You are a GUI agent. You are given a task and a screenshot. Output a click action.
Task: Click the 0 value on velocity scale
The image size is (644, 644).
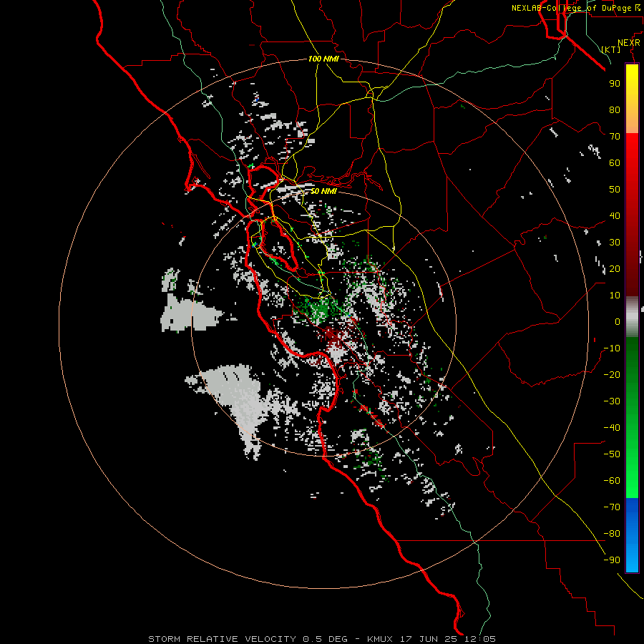click(x=618, y=321)
